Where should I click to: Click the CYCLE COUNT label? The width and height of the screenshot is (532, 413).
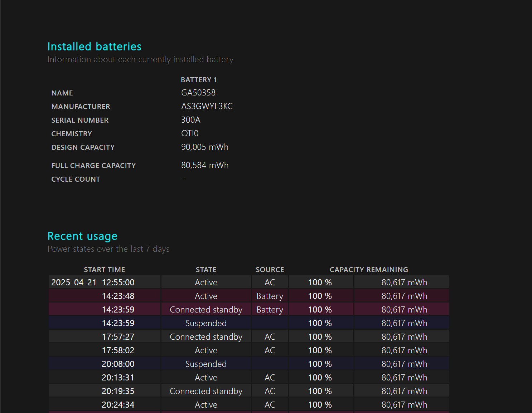[x=76, y=179]
